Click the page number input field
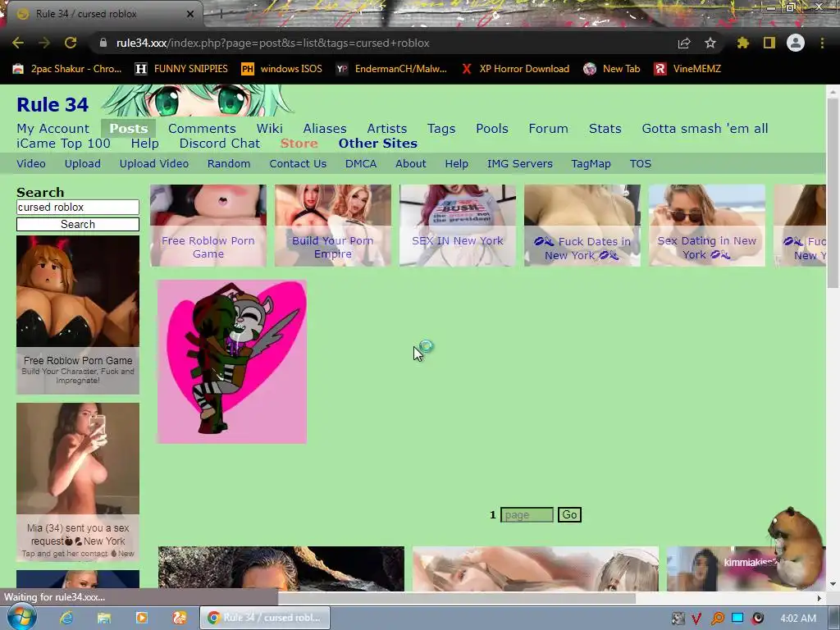 (527, 515)
